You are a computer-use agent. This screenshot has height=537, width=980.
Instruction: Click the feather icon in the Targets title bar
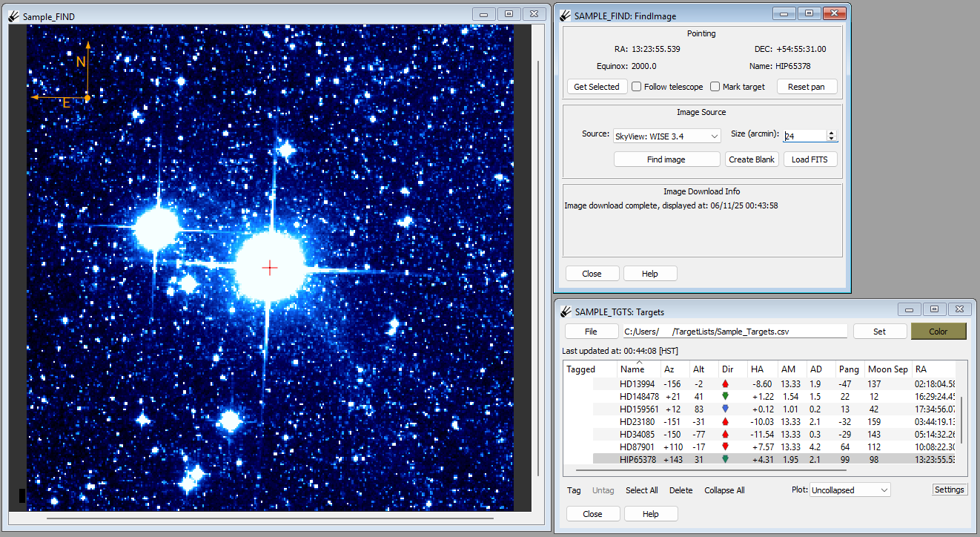pyautogui.click(x=565, y=312)
